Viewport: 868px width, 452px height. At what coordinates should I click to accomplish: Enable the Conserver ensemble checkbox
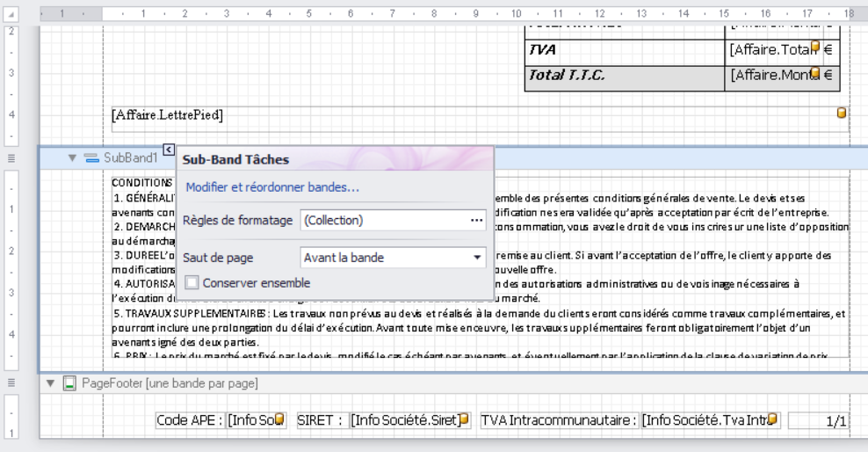tap(192, 283)
